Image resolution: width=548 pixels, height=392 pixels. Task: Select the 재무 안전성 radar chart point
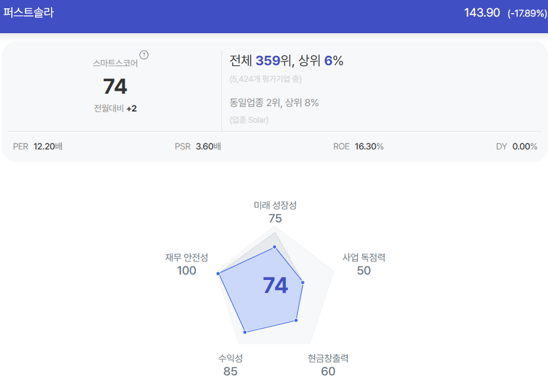tap(218, 273)
